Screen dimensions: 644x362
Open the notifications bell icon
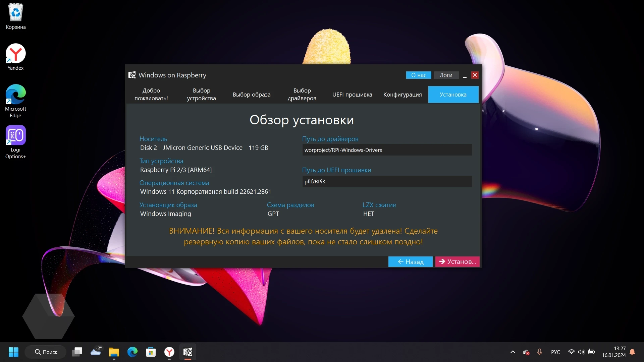coord(633,352)
